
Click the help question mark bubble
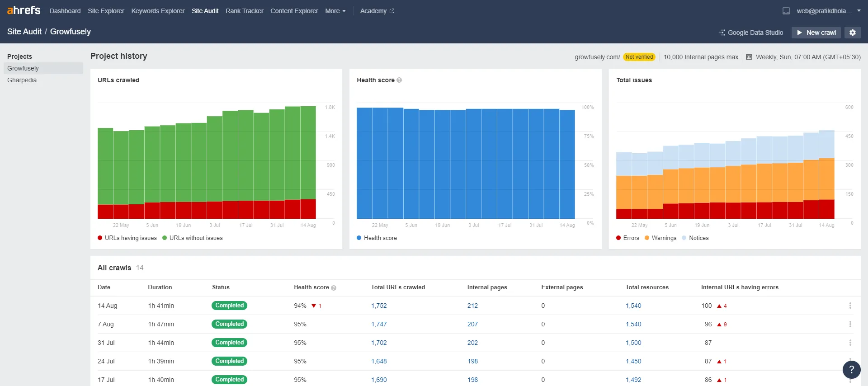click(x=851, y=369)
